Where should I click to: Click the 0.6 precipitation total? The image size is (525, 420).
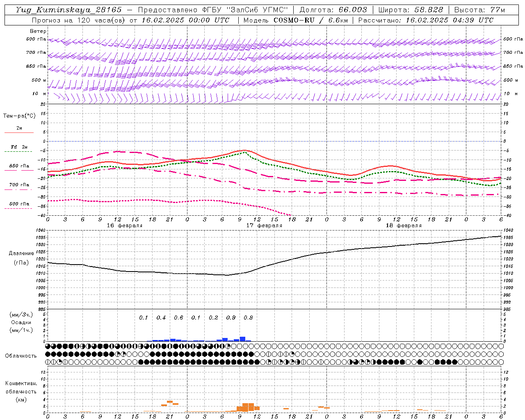[178, 318]
